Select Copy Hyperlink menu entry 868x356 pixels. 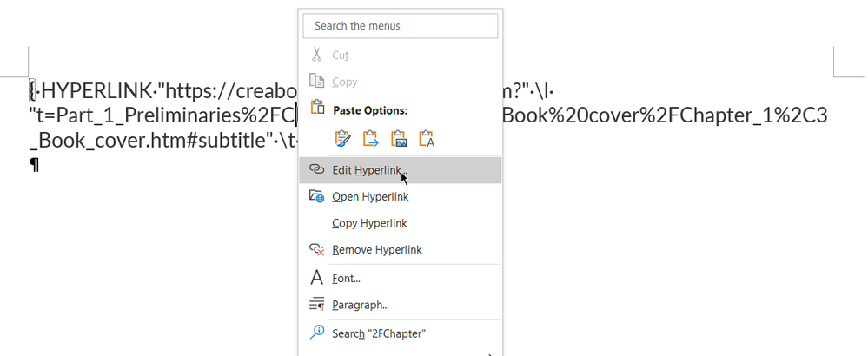[369, 223]
